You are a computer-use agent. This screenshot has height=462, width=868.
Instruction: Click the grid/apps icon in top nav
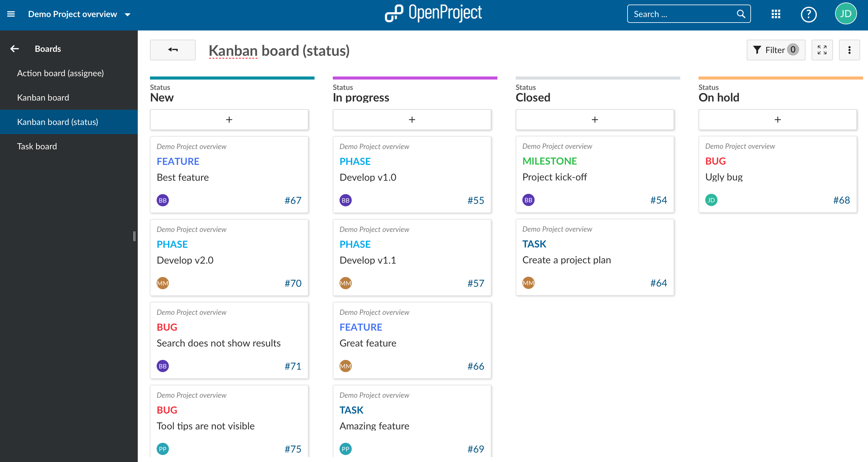[777, 14]
